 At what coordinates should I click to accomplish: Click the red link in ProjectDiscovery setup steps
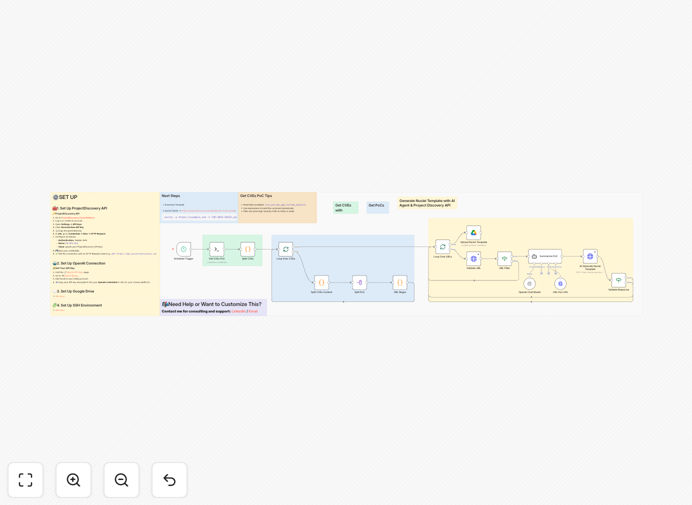78,218
